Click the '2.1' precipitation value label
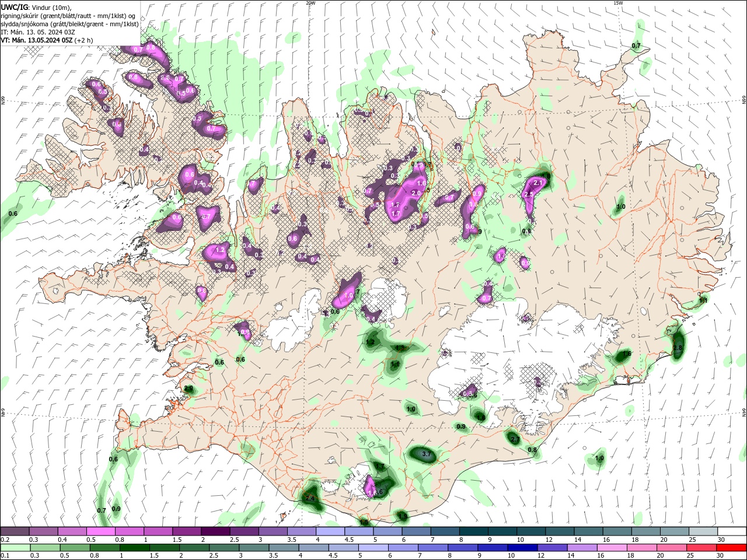 click(539, 183)
